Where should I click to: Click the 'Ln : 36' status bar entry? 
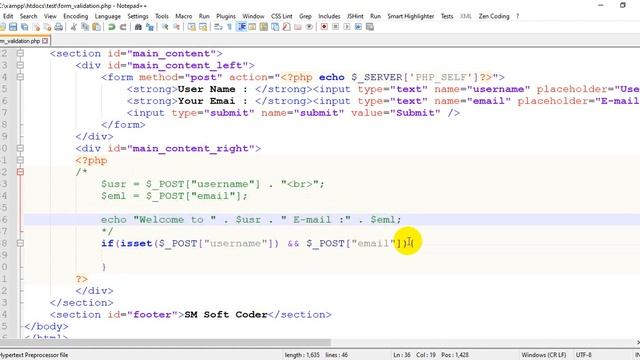point(402,355)
